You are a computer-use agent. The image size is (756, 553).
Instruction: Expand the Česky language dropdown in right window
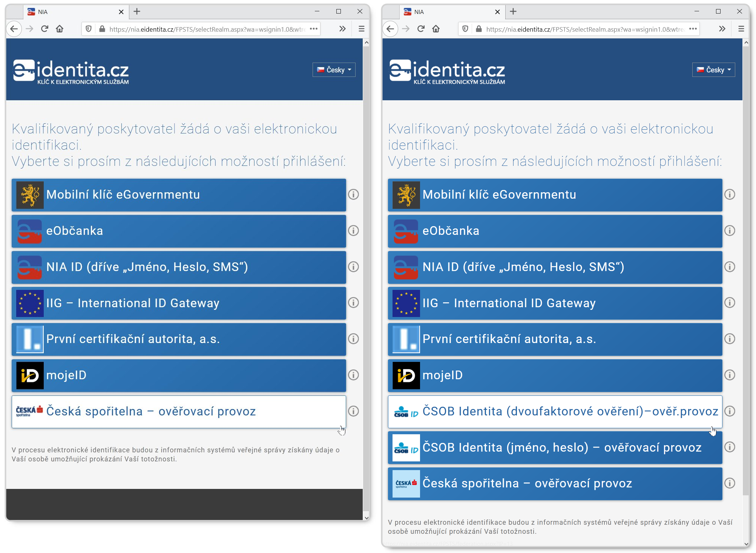pyautogui.click(x=713, y=70)
